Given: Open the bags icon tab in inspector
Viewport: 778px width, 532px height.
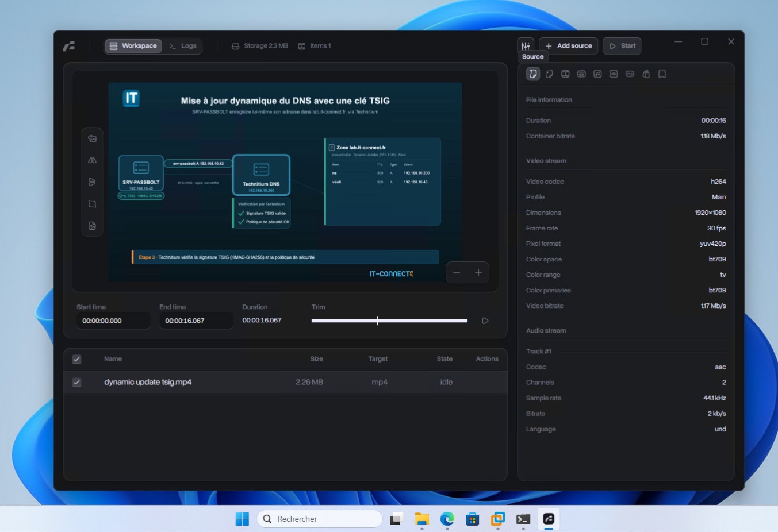Looking at the screenshot, I should click(x=646, y=74).
